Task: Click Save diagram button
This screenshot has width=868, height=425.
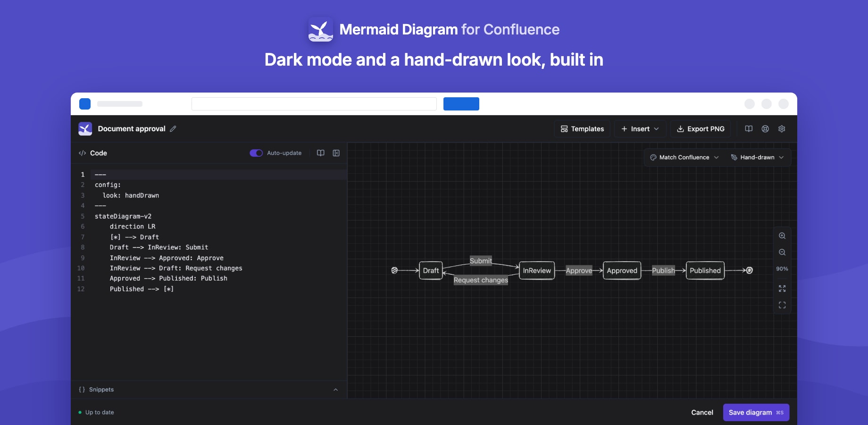Action: pos(756,412)
